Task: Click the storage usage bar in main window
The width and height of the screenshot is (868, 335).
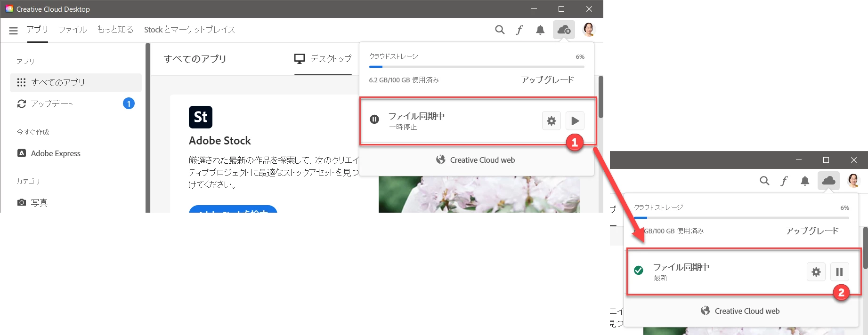Action: 477,67
